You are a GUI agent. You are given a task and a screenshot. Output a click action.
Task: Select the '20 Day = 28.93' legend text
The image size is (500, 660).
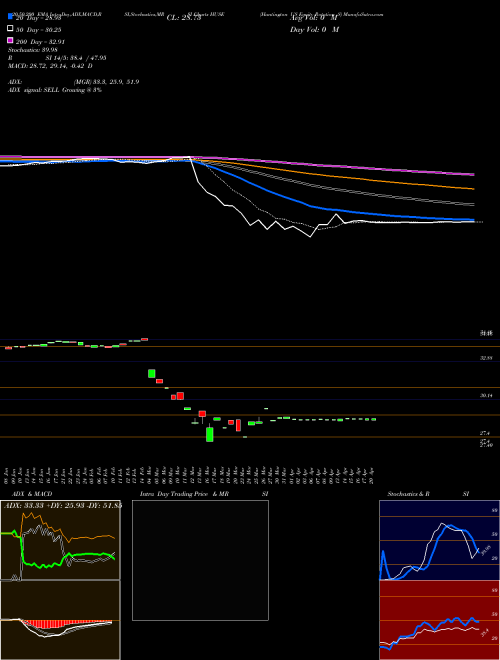[x=39, y=18]
